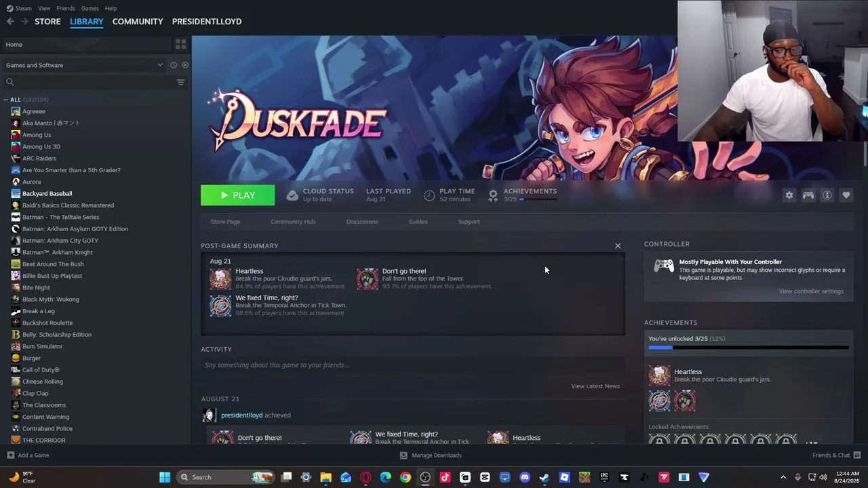868x488 pixels.
Task: Sort library by recent clock icon
Action: pos(174,65)
